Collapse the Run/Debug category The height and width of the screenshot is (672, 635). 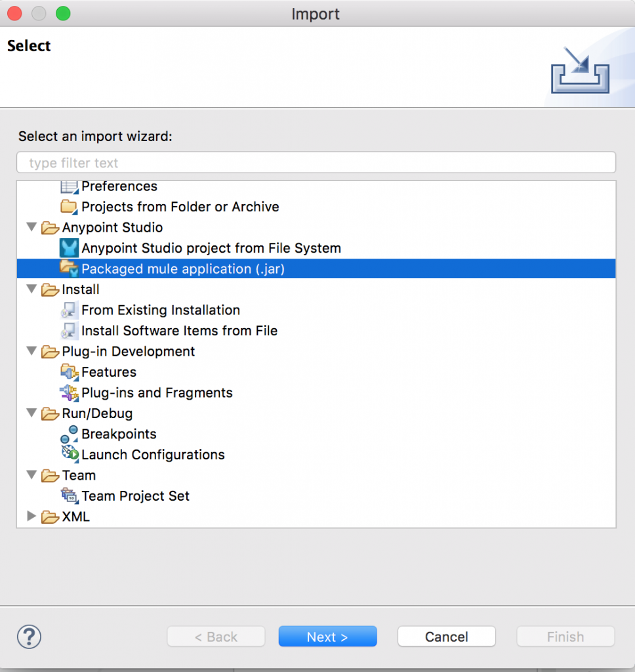[x=31, y=413]
